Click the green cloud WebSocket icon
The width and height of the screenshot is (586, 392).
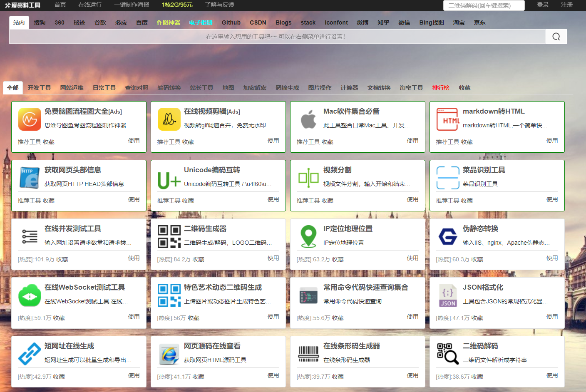click(x=30, y=295)
